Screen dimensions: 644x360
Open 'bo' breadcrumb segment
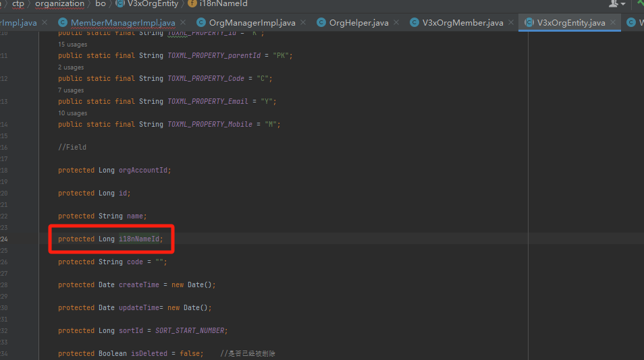point(101,3)
